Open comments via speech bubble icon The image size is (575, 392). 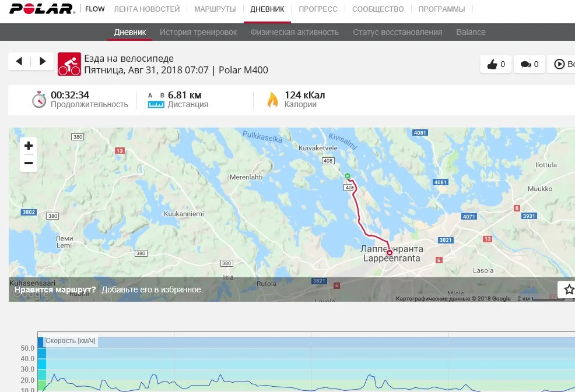click(529, 64)
